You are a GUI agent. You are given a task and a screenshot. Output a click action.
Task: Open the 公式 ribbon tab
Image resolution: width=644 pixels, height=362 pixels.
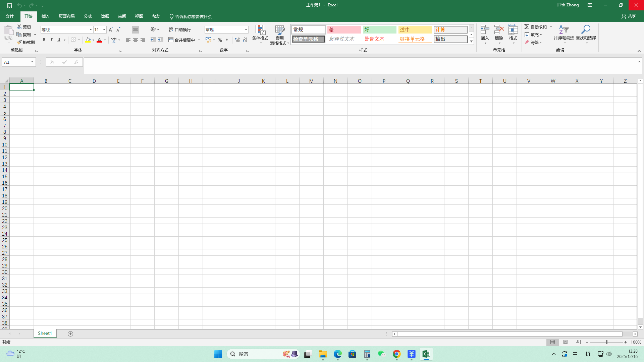coord(88,16)
